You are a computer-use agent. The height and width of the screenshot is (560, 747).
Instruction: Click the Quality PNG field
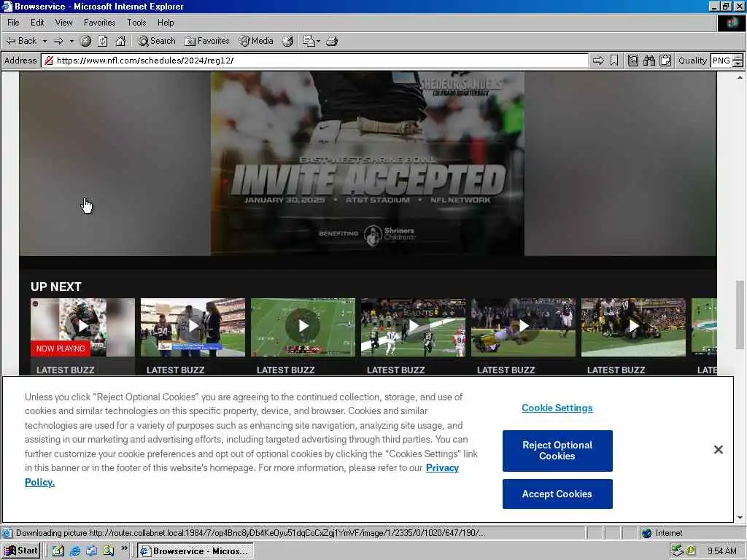[x=721, y=61]
